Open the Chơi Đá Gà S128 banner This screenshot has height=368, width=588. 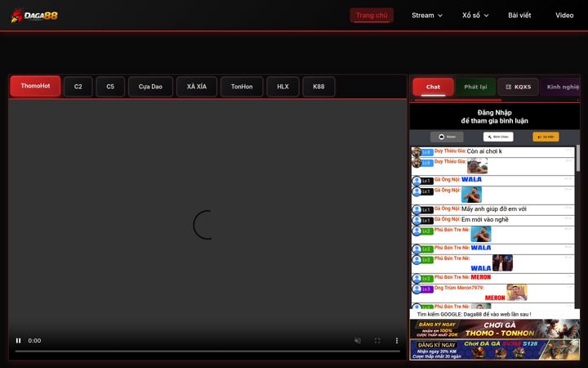click(495, 350)
